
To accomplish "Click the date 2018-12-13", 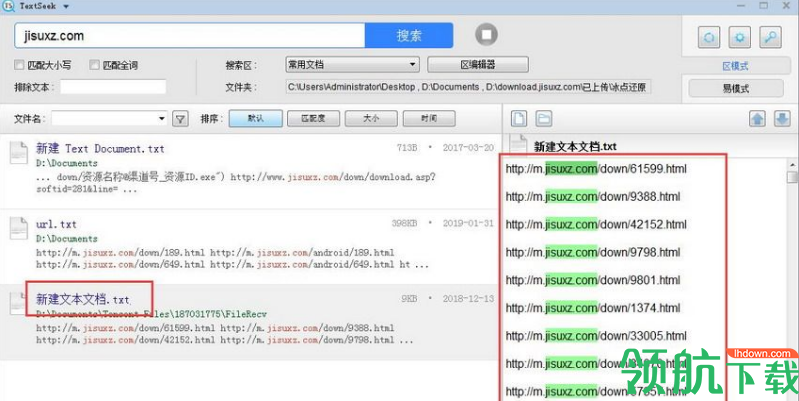I will point(468,299).
